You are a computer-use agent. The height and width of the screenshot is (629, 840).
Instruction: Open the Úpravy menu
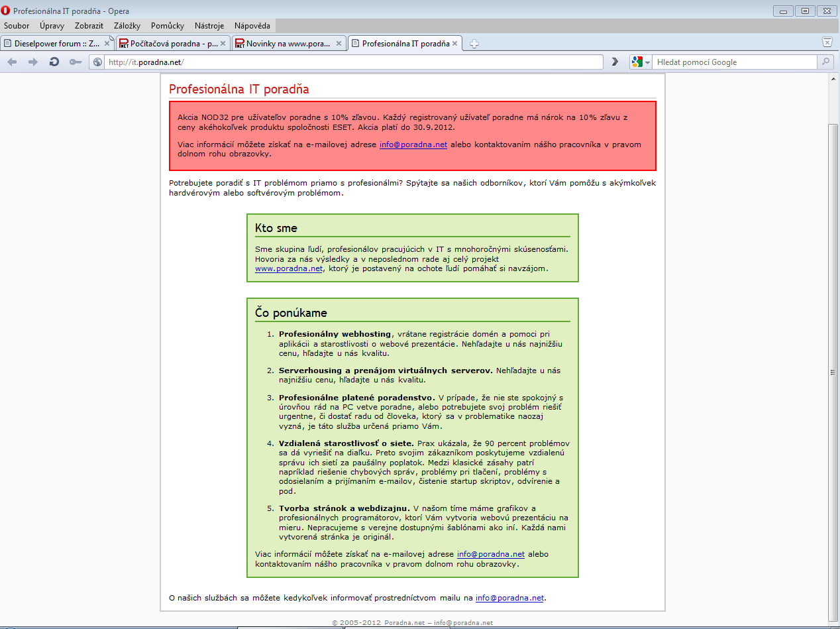pos(52,26)
